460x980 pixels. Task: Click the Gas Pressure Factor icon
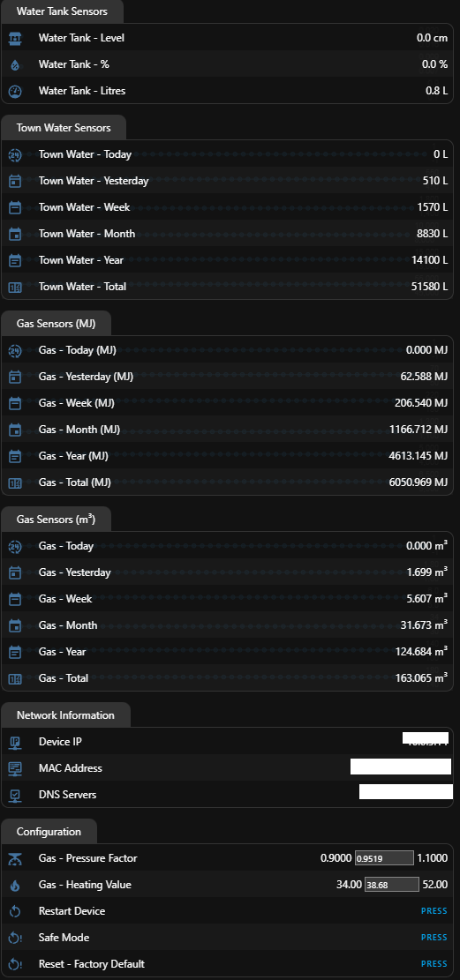click(x=15, y=858)
